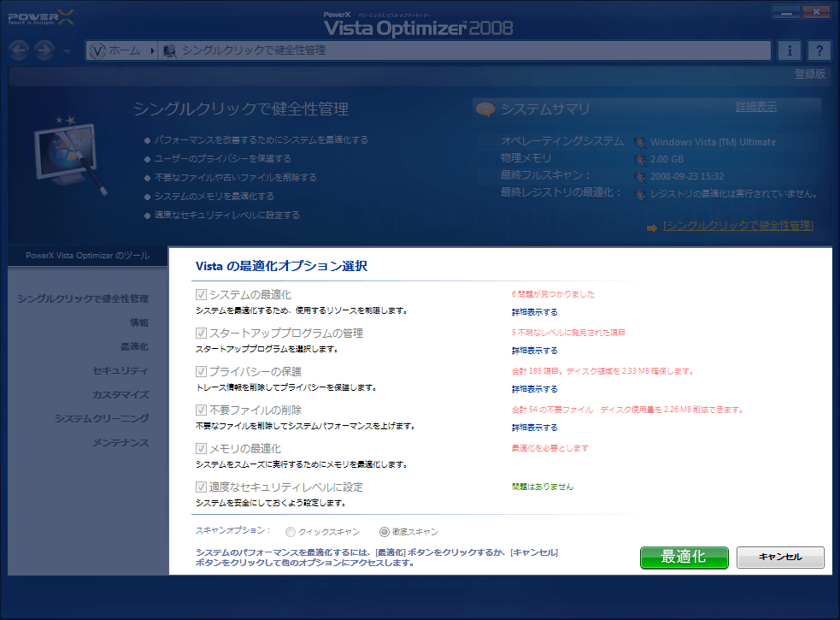Click the PowerX Vista Optimizer のツール header

point(88,256)
